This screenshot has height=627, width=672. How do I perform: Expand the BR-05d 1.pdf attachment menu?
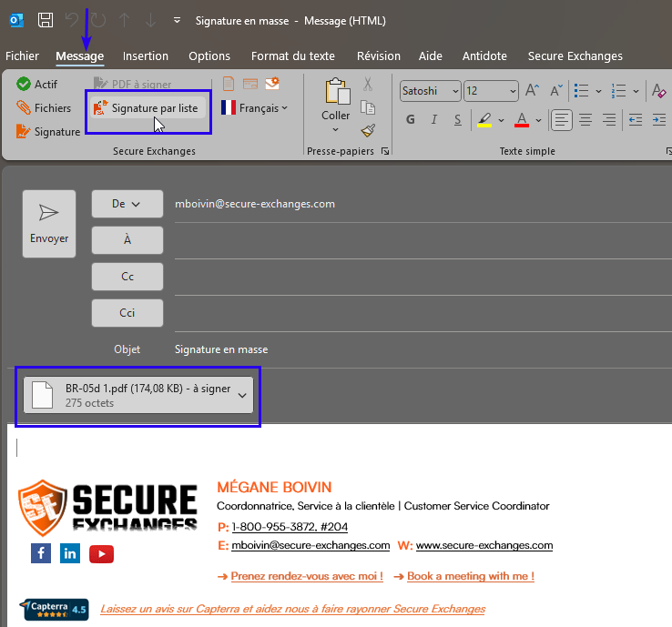[242, 395]
